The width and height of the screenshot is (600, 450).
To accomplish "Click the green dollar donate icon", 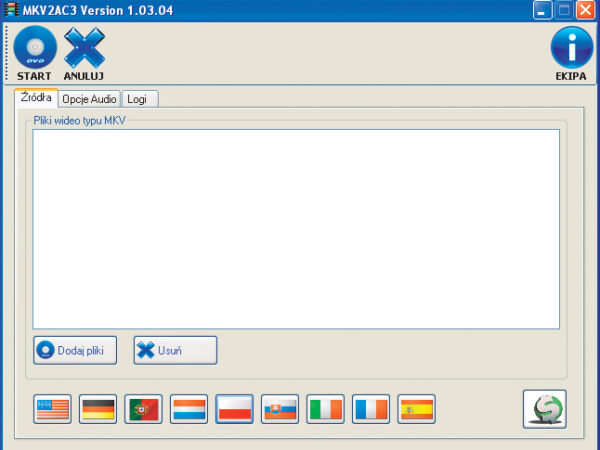I will 544,408.
